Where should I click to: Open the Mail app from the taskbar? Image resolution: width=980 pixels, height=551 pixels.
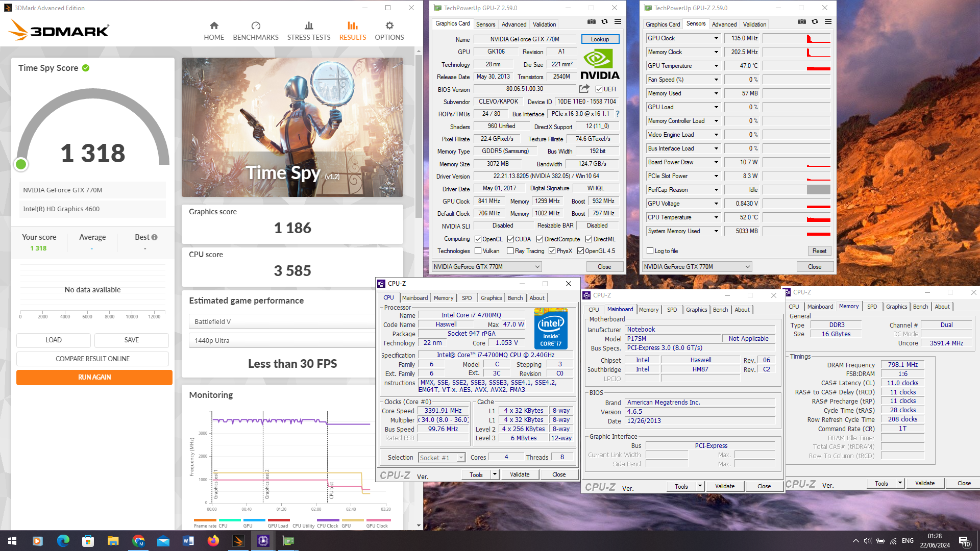pos(163,541)
